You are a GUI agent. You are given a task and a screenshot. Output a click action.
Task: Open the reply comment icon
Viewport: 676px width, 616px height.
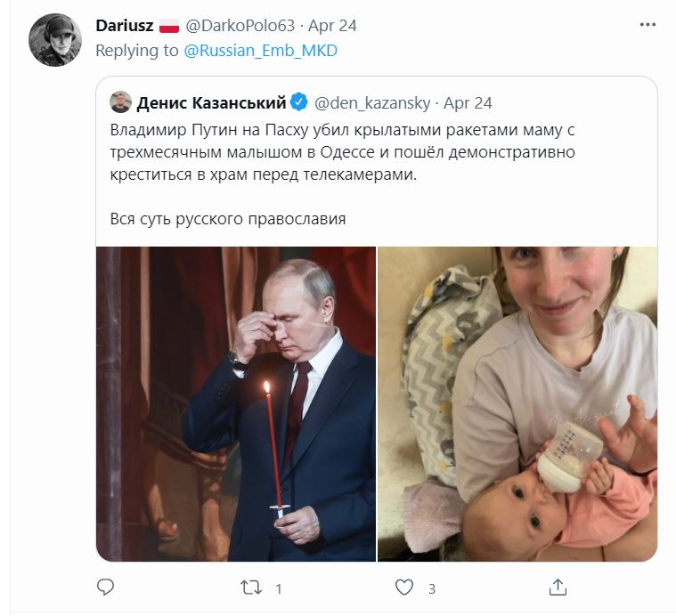tap(105, 588)
